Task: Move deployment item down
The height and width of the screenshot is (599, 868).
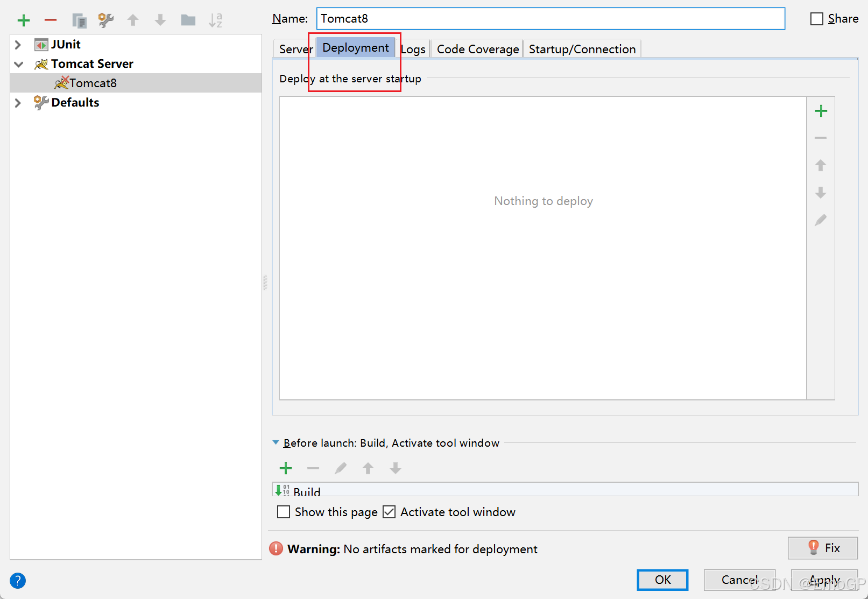Action: click(821, 193)
